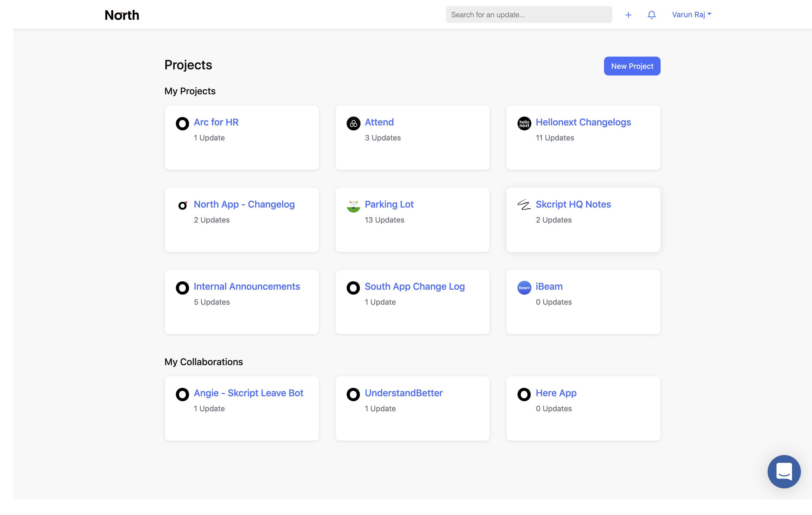The image size is (812, 515).
Task: Click the Projects page title
Action: [x=188, y=65]
